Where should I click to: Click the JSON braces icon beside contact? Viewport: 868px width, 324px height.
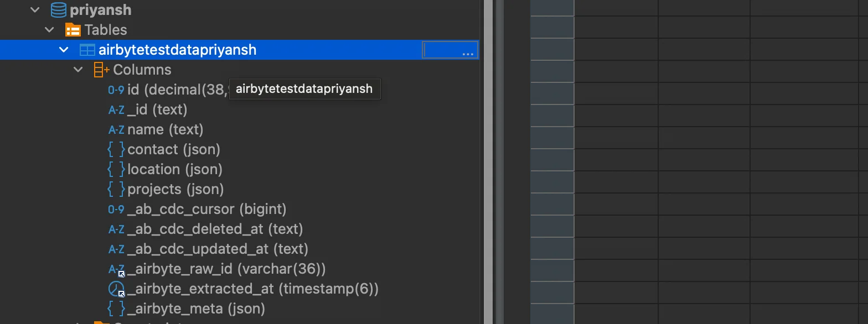116,149
